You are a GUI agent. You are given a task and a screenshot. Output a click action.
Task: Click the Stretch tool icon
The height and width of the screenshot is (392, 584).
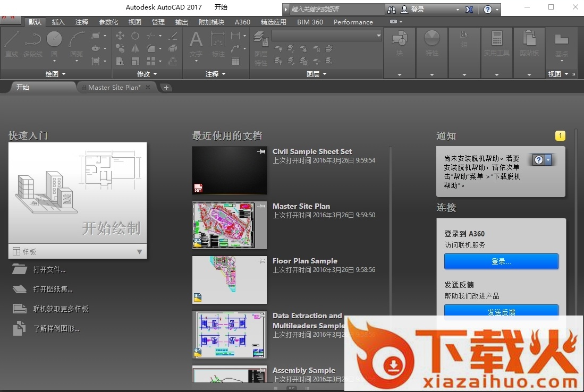120,61
